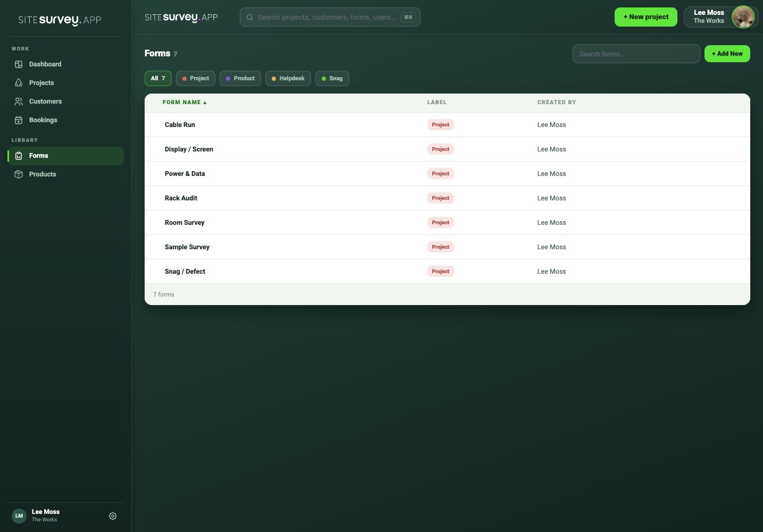
Task: Navigate to Bookings
Action: click(x=65, y=120)
